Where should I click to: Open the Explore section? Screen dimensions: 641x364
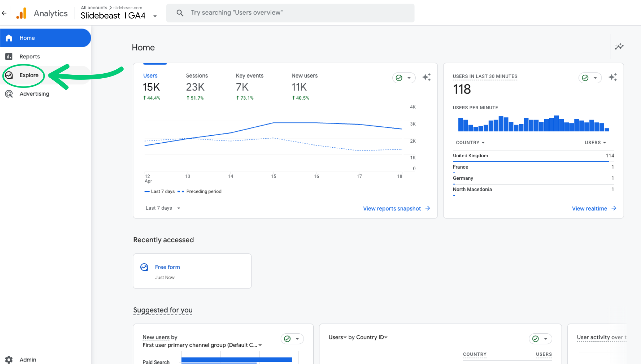click(45, 75)
